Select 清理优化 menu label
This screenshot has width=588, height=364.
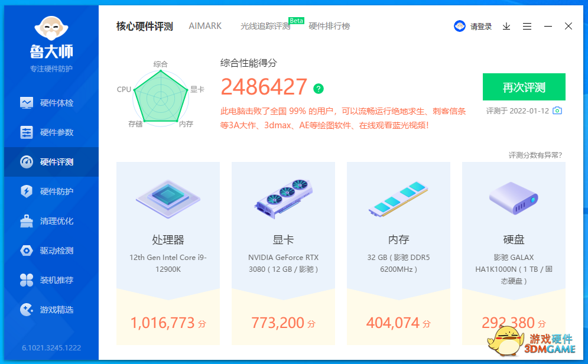click(57, 221)
